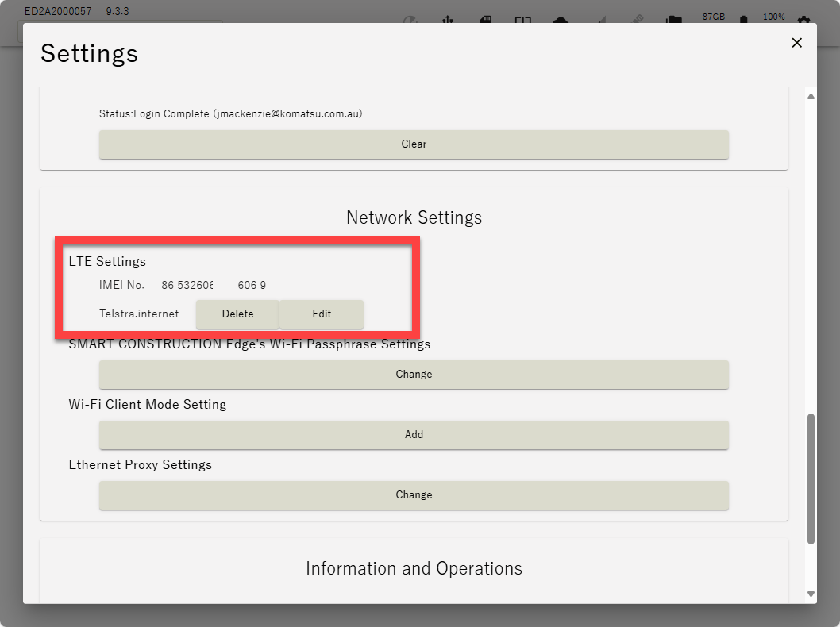Image resolution: width=840 pixels, height=627 pixels.
Task: Click the 'Ethernet Proxy Settings' label
Action: [141, 465]
